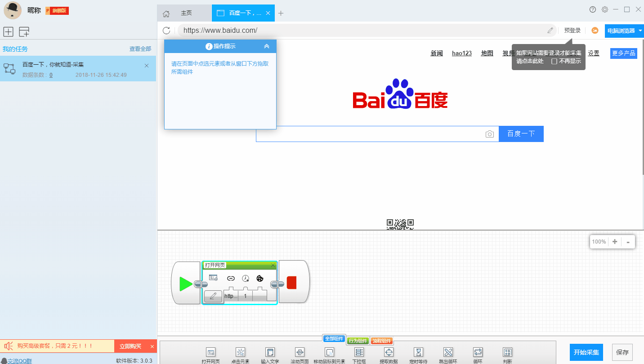Switch to the 行为组件 component tab
Viewport: 644px width, 364px height.
tap(359, 340)
